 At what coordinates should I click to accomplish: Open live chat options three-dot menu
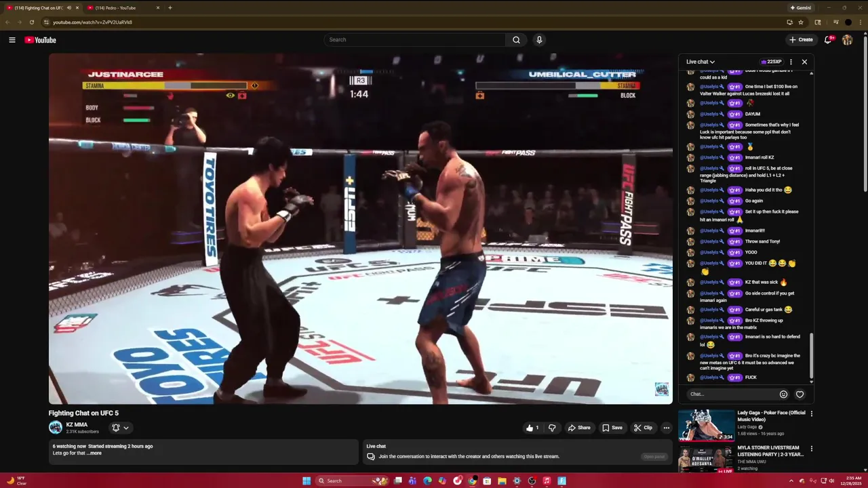click(791, 62)
